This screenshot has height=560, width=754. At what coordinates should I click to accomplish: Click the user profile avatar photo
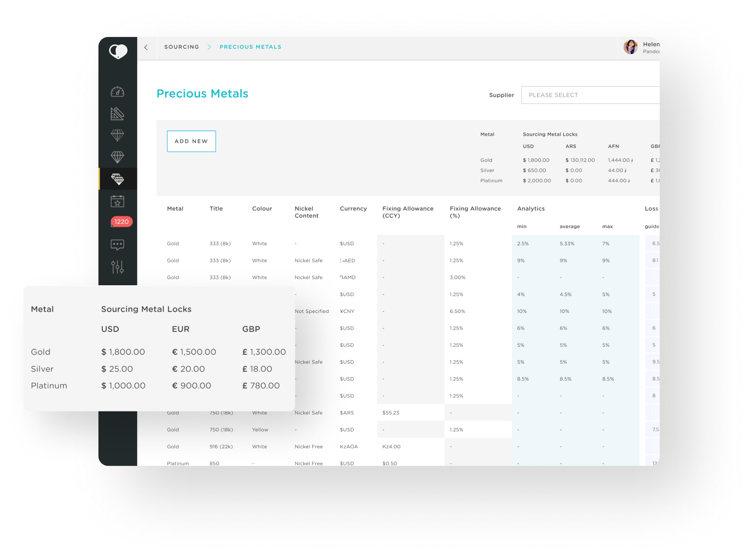(630, 47)
